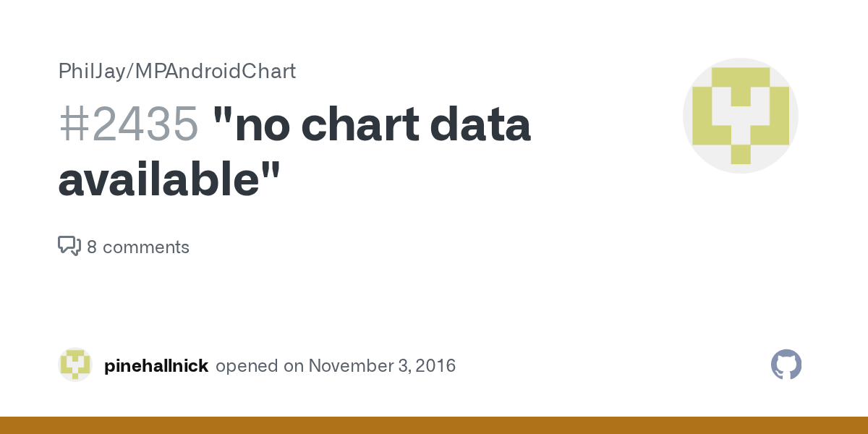The width and height of the screenshot is (868, 434).
Task: Click the word "comments" beside the bubble
Action: (x=145, y=247)
